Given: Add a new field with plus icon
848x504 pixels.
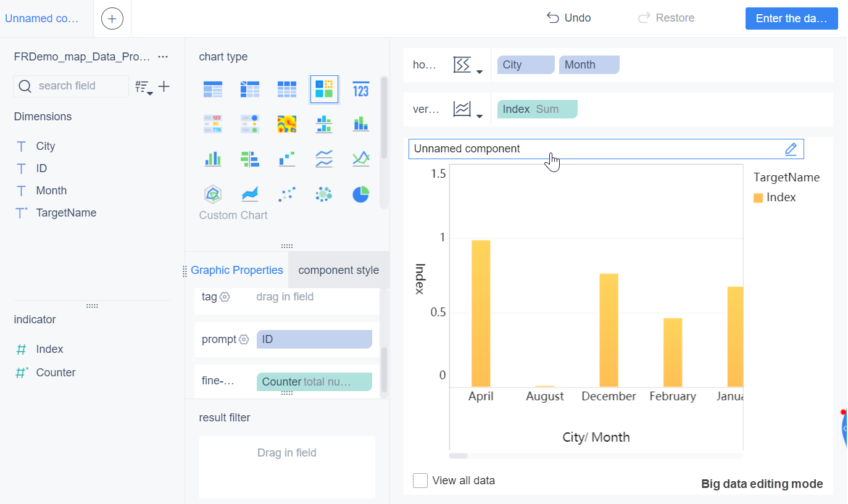Looking at the screenshot, I should [x=164, y=86].
